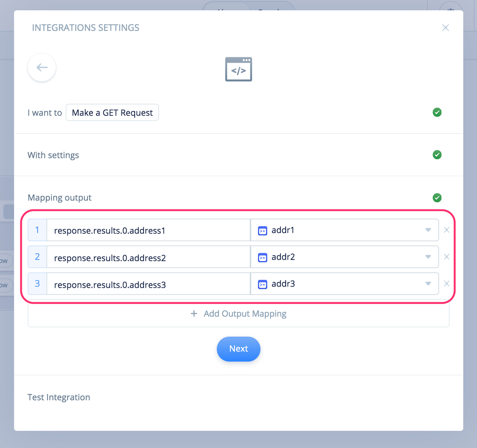Image resolution: width=477 pixels, height=448 pixels.
Task: Open the addr3 variable dropdown
Action: pos(345,283)
